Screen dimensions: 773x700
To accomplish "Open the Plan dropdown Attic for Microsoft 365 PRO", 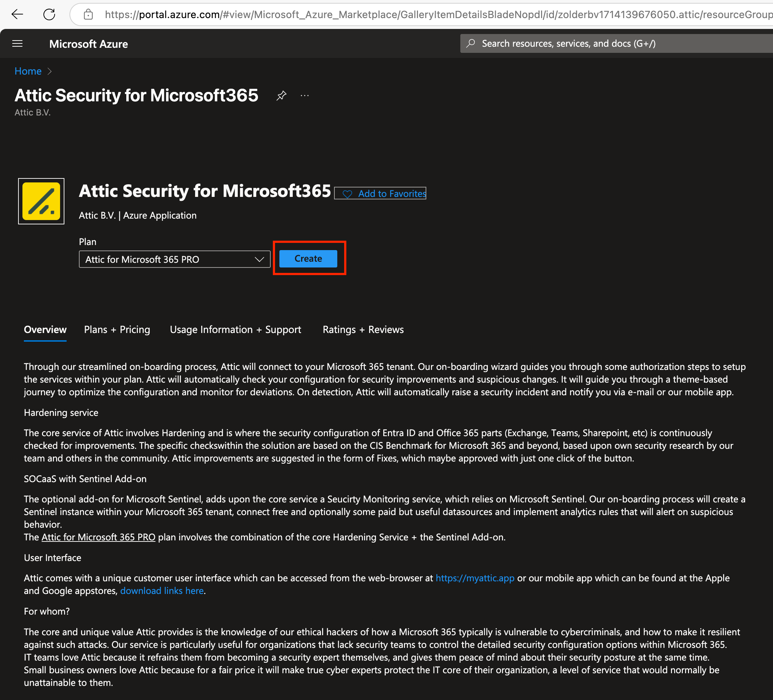I will click(x=174, y=259).
